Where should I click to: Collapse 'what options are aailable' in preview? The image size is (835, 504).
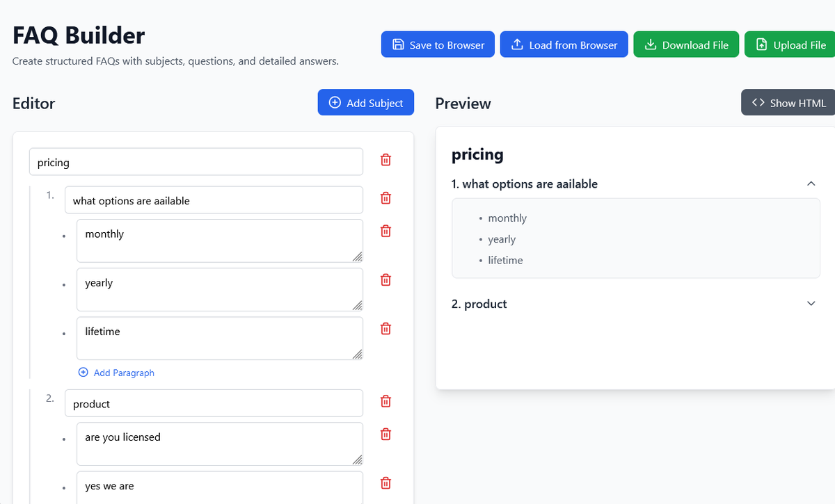click(x=811, y=184)
